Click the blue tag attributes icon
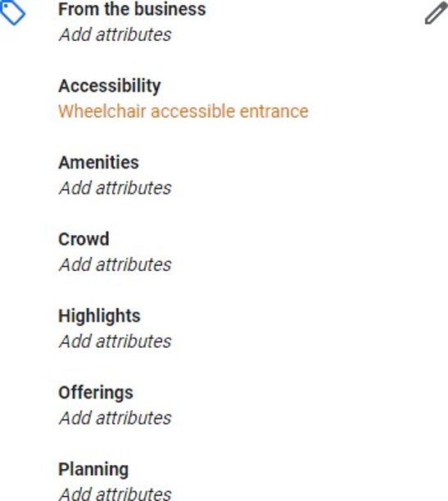Image resolution: width=448 pixels, height=501 pixels. click(x=12, y=12)
